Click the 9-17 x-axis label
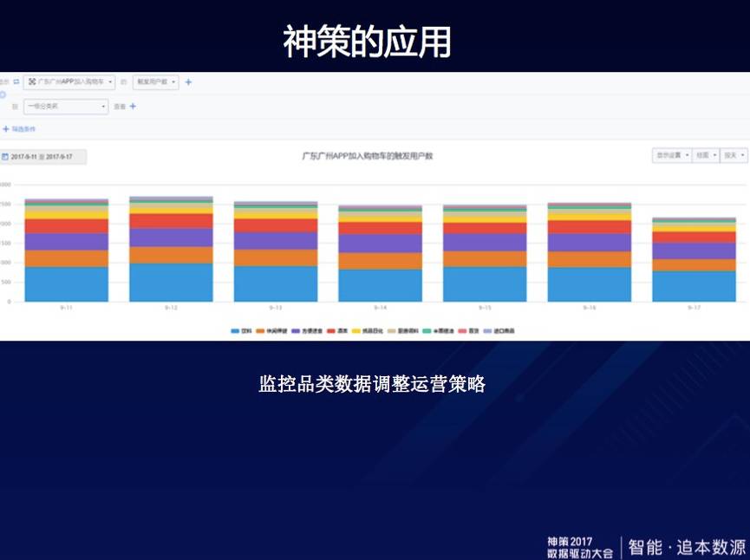The image size is (750, 560). (694, 308)
